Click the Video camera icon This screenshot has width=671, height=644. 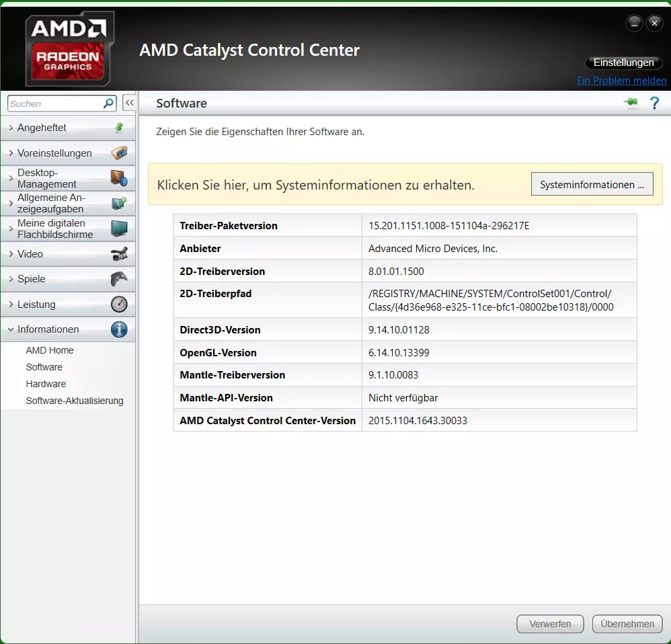coord(119,253)
